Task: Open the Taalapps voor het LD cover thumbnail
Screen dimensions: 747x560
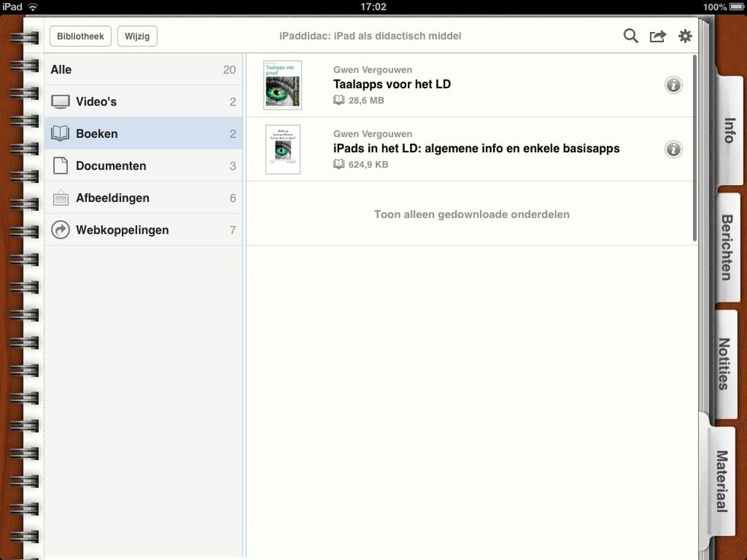Action: pos(282,85)
